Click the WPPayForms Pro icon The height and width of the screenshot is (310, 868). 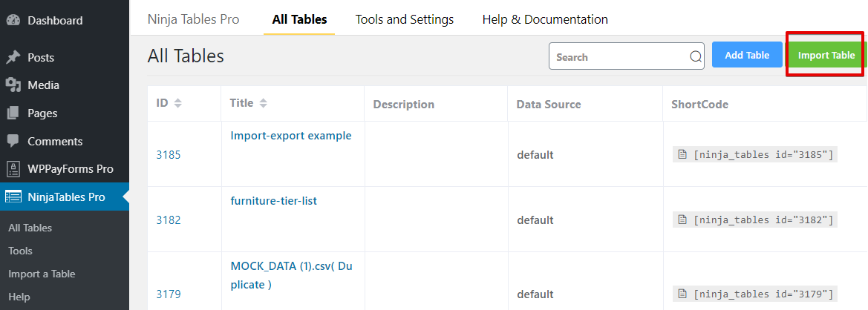click(x=13, y=169)
